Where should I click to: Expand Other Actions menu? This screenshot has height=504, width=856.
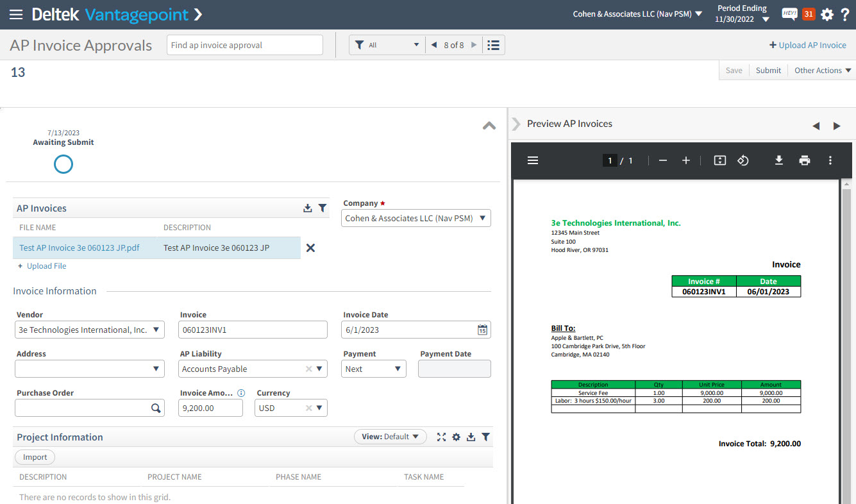coord(823,71)
